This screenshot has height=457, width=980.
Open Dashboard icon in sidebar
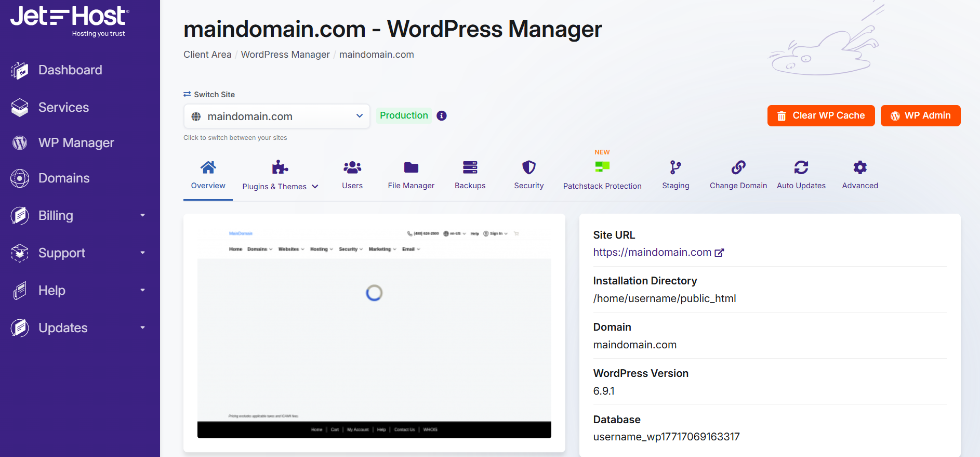pyautogui.click(x=20, y=70)
